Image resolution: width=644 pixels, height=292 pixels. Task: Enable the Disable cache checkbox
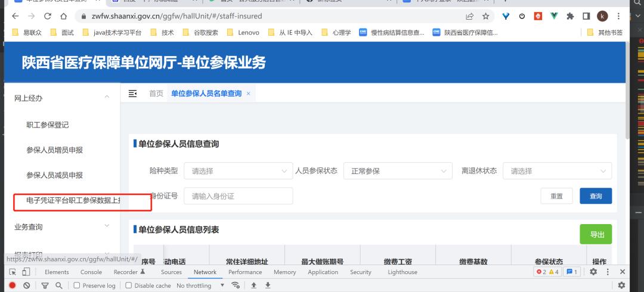click(x=129, y=285)
